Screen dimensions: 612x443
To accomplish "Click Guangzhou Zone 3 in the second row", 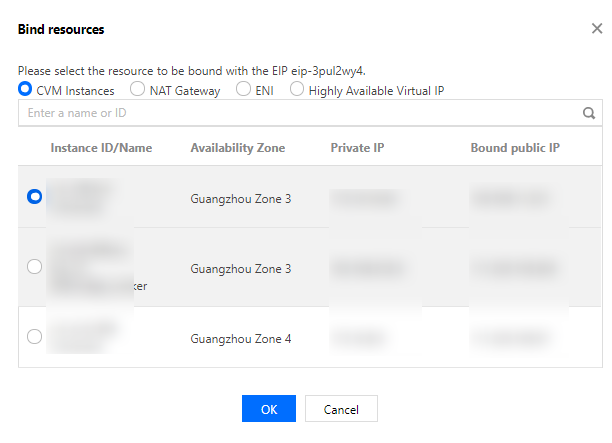I will [241, 269].
